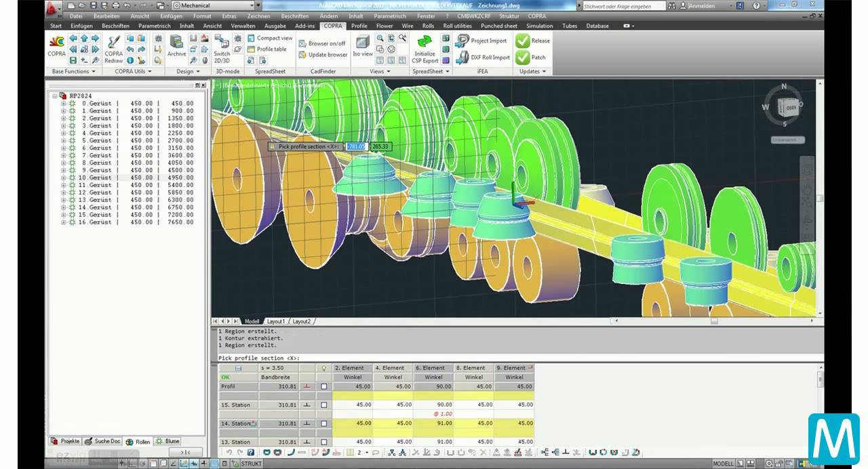Click the 2. Element column header
This screenshot has height=469, width=868.
(352, 368)
